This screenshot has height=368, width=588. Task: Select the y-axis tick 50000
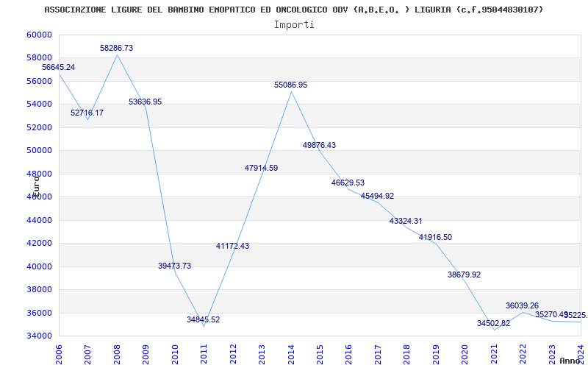[39, 151]
